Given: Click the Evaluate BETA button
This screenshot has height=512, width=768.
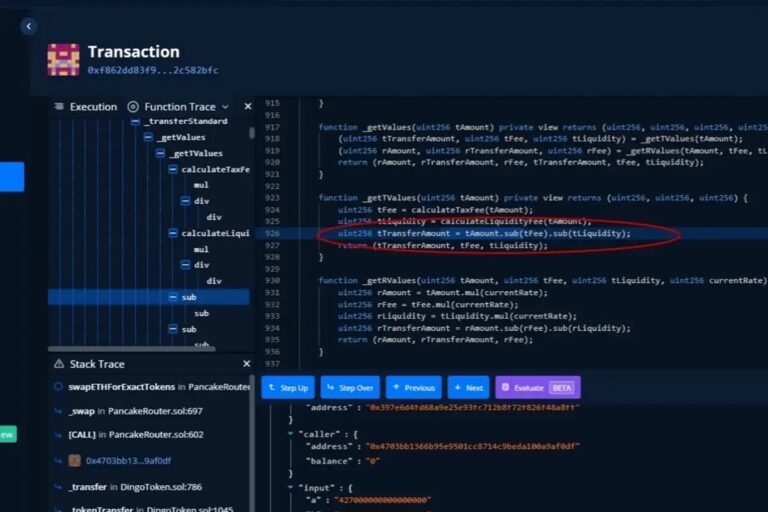Looking at the screenshot, I should [537, 388].
